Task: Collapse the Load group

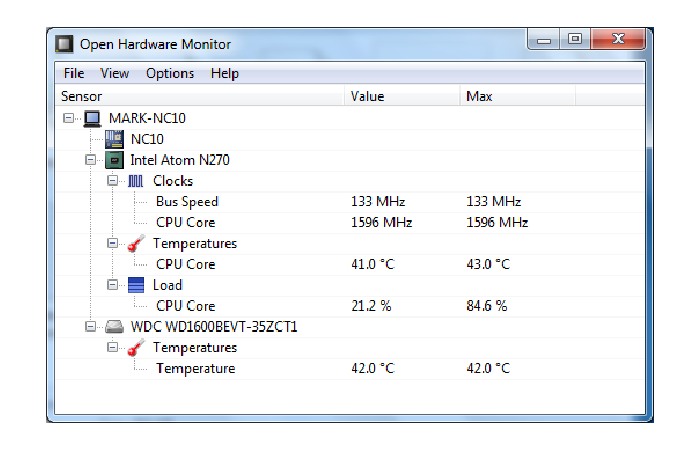Action: point(112,285)
